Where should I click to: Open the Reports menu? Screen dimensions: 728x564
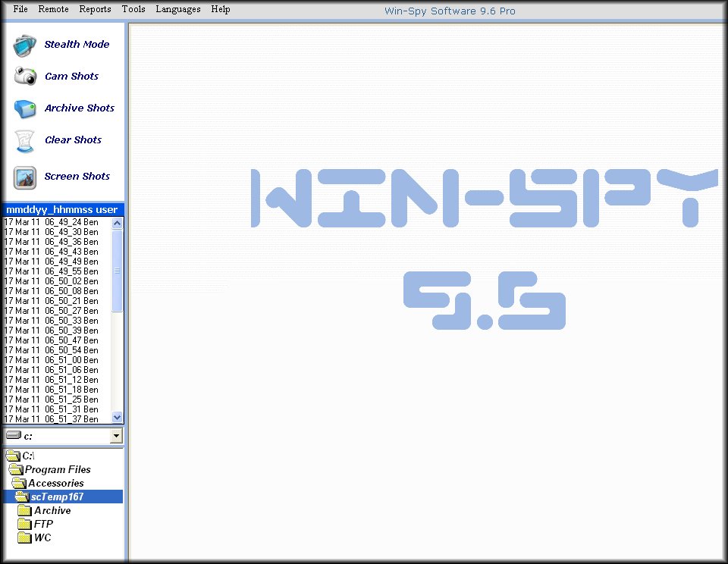click(x=96, y=9)
